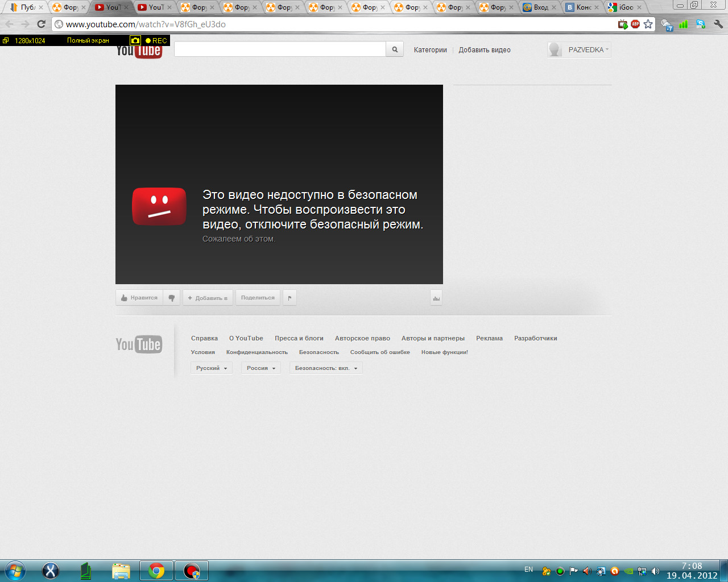Open the Реклама footer link
The height and width of the screenshot is (582, 728).
[x=489, y=338]
